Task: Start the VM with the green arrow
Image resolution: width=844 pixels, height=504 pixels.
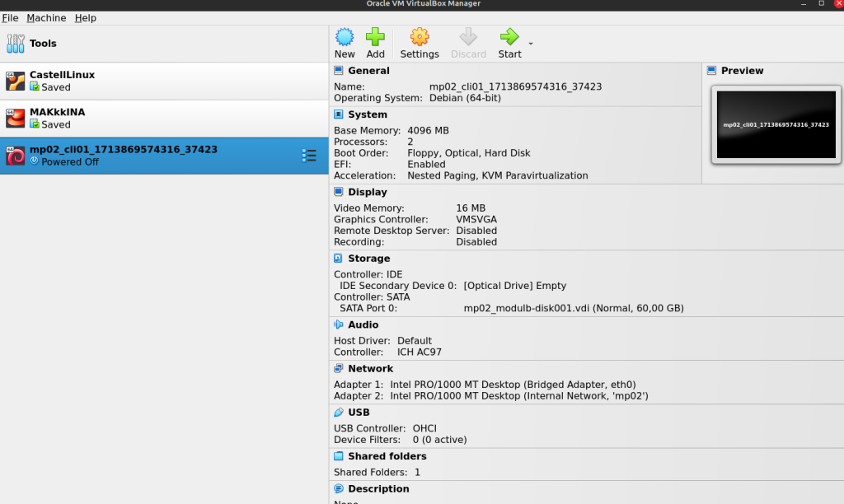Action: click(509, 36)
